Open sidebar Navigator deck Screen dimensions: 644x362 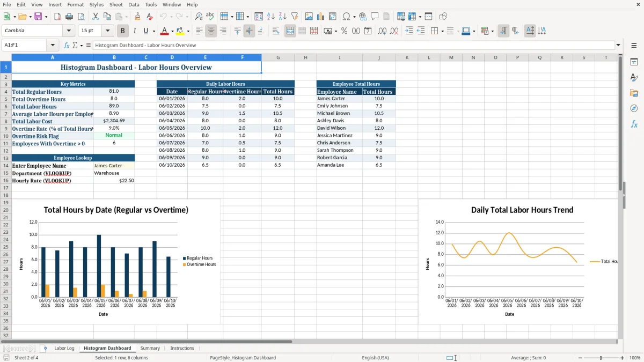(x=634, y=108)
